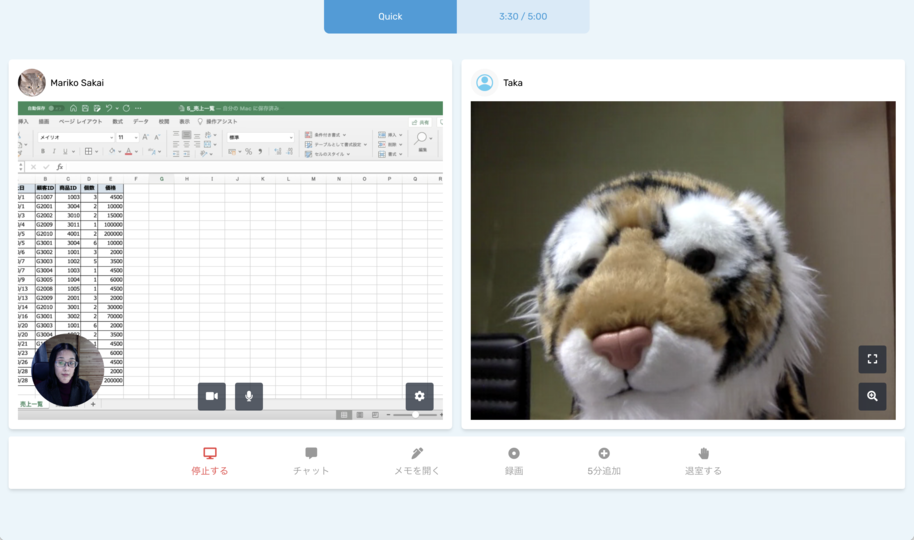Open the font size dropdown

pyautogui.click(x=128, y=138)
